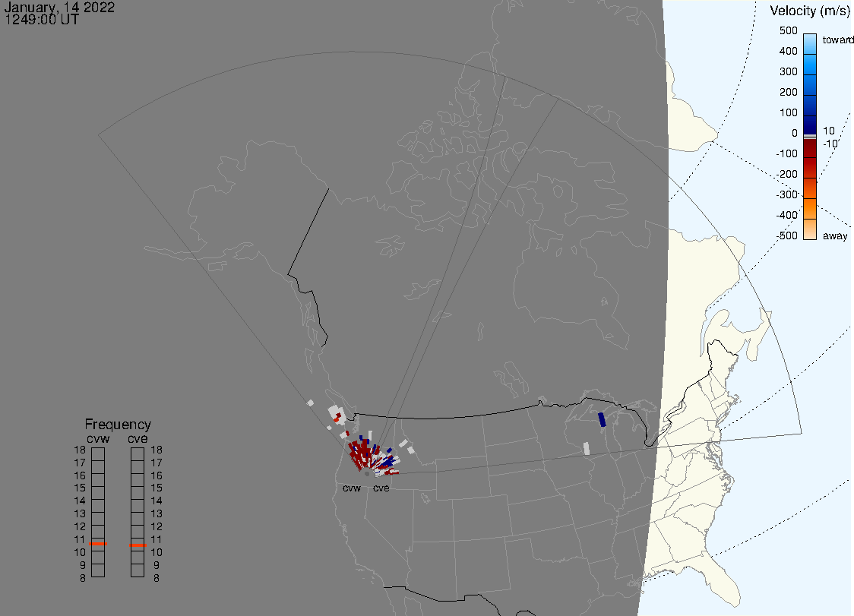
Task: Click the "Frequency" panel title
Action: coord(118,425)
